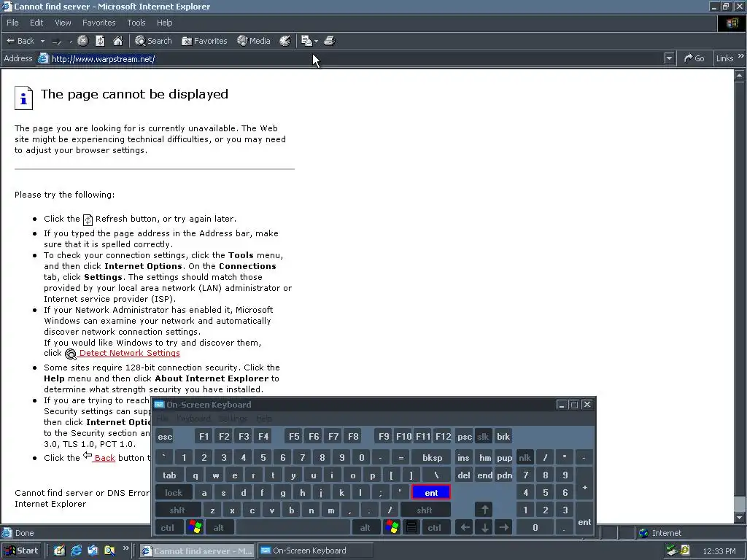The width and height of the screenshot is (747, 560).
Task: Reload page using toolbar Refresh icon
Action: 100,41
